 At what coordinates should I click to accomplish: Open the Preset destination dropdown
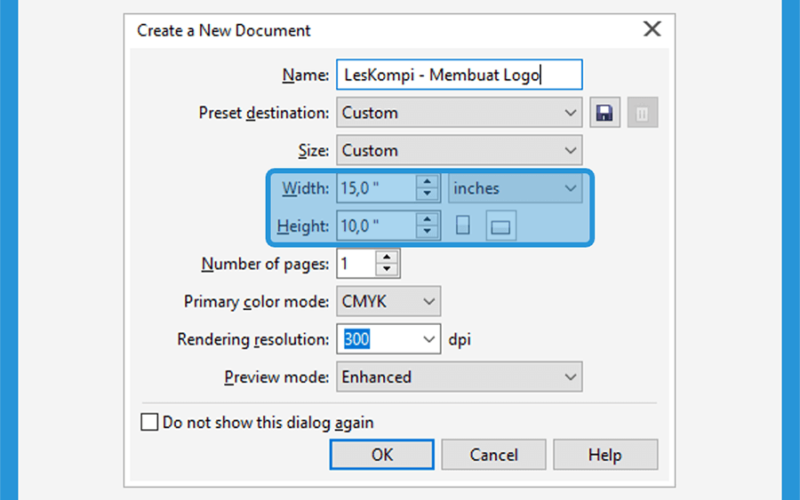pos(459,112)
